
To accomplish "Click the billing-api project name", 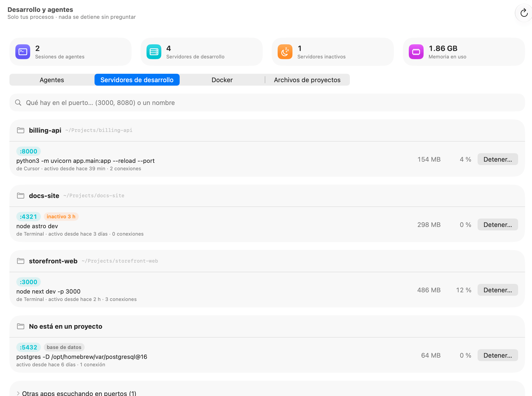I will [45, 130].
